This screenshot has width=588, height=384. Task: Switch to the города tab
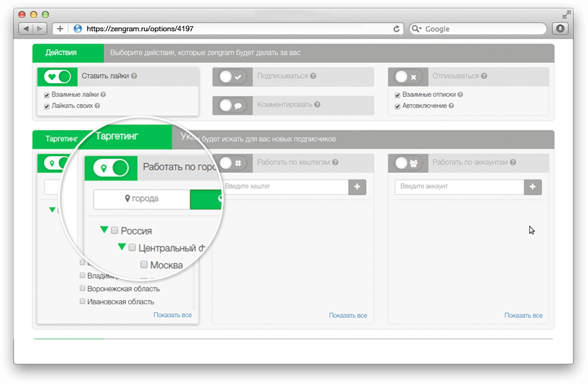(141, 198)
